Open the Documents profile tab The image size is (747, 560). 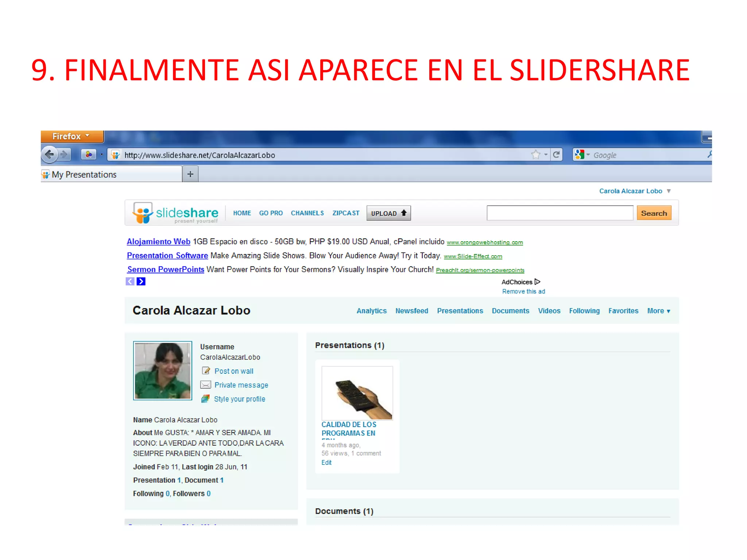(510, 311)
